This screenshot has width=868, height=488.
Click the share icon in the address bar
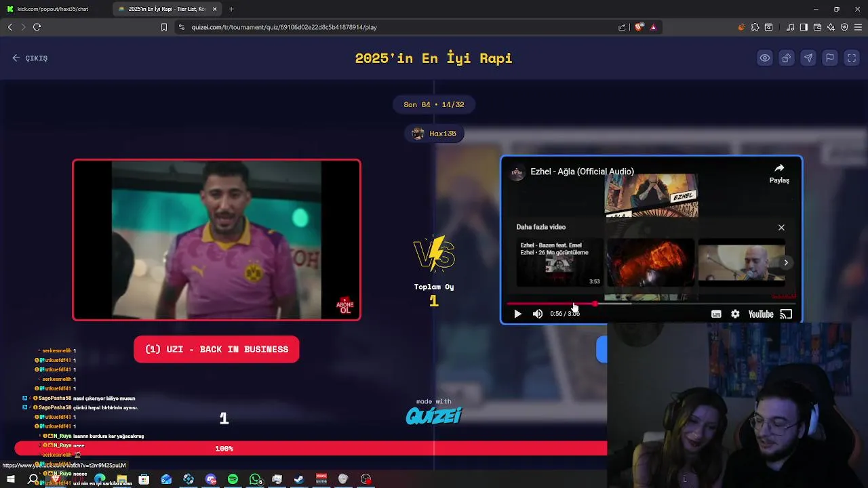[x=622, y=27]
